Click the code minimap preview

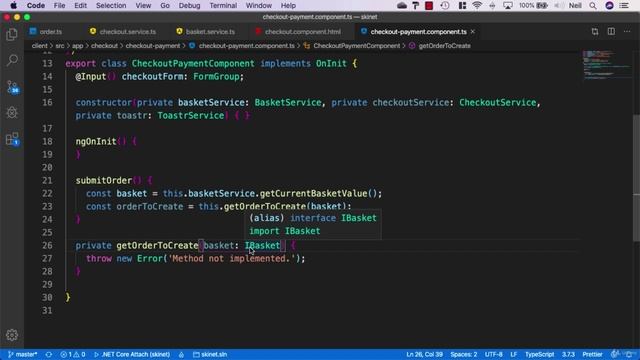coord(607,65)
